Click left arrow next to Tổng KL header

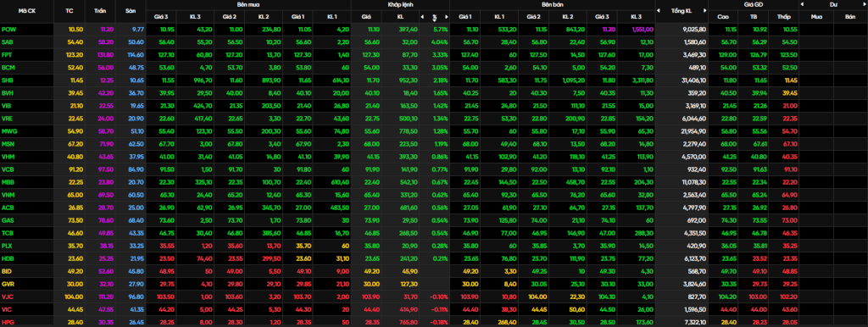click(x=658, y=10)
